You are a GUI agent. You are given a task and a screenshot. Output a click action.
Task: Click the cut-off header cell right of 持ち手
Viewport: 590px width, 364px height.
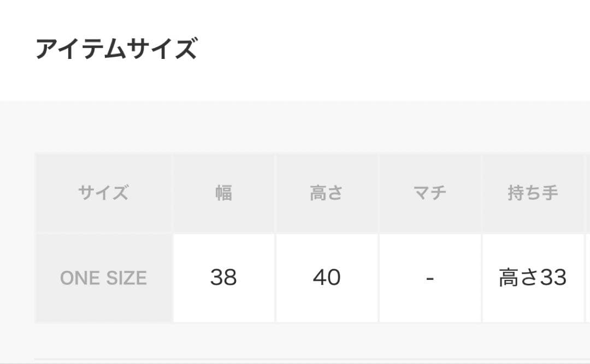[588, 193]
